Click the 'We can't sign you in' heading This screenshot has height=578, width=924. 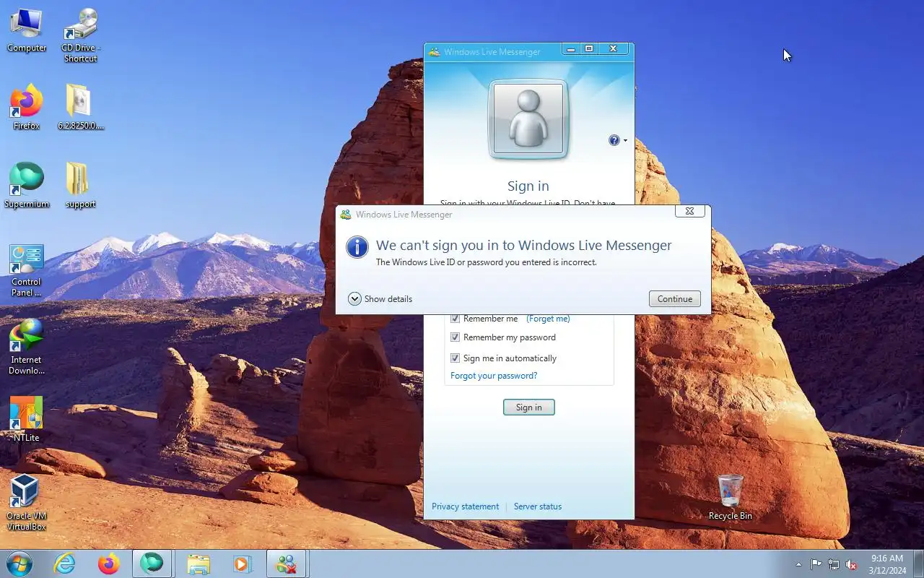coord(524,246)
